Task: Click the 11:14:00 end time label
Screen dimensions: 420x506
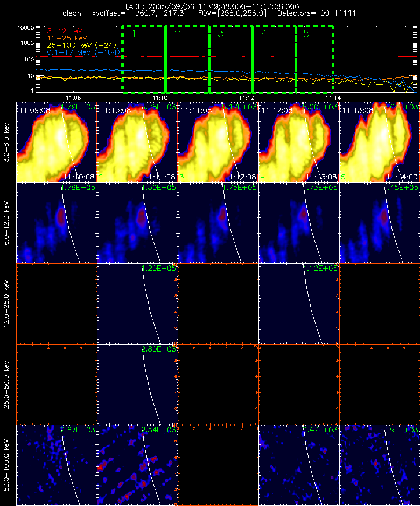Action: tap(402, 177)
